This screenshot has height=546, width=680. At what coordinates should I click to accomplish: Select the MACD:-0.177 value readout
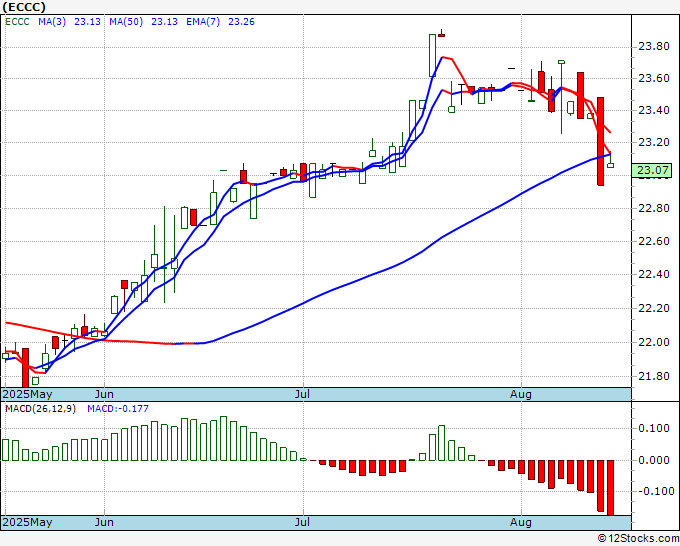(118, 409)
